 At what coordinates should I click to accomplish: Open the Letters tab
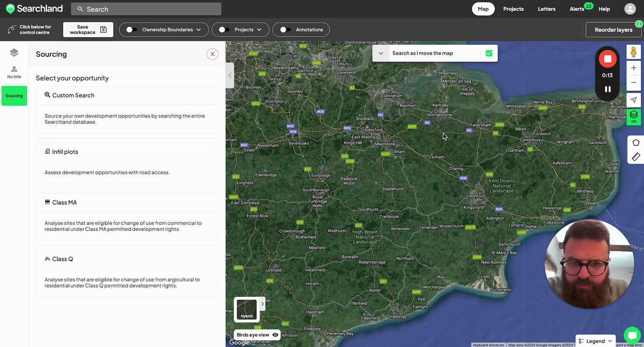tap(547, 9)
